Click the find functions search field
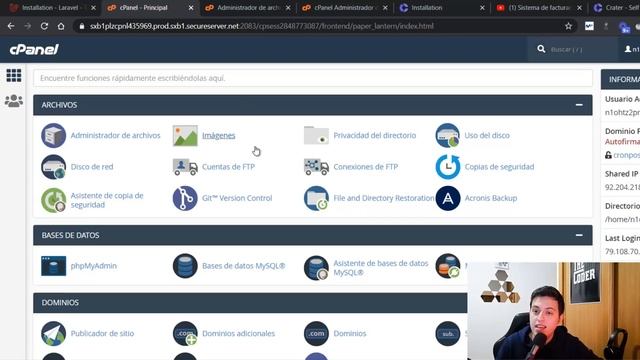Image resolution: width=640 pixels, height=360 pixels. 313,78
